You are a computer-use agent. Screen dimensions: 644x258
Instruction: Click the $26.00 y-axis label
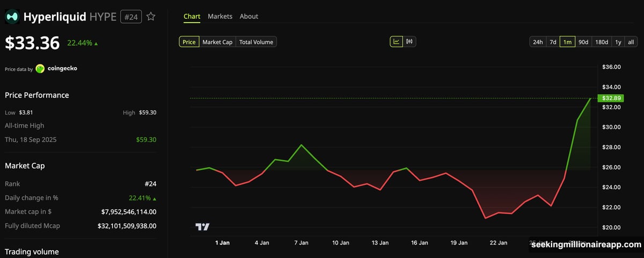click(612, 167)
